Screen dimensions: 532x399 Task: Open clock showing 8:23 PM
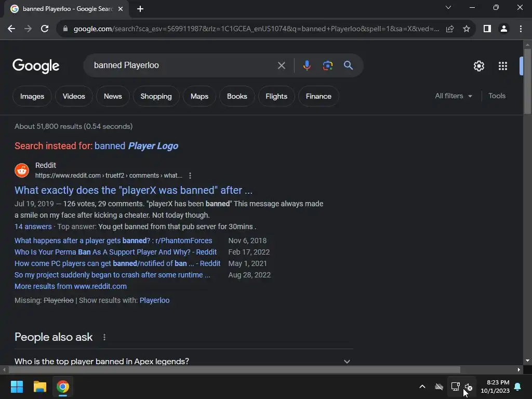pos(495,387)
